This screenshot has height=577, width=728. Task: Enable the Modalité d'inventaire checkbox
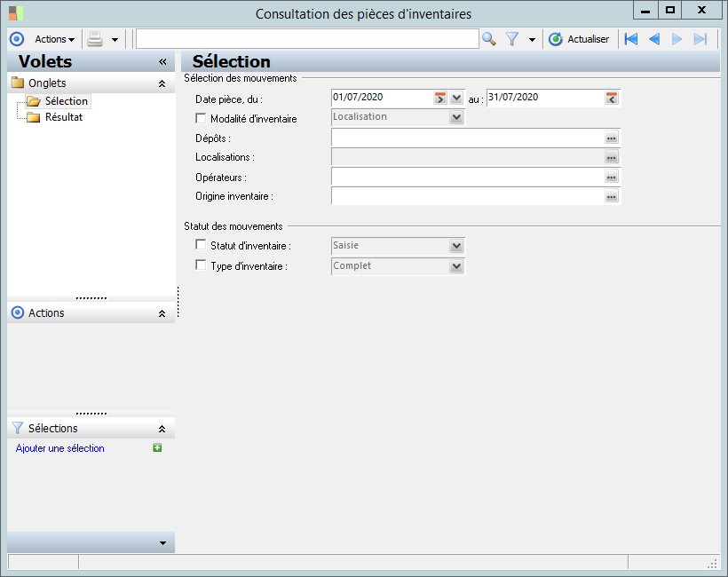[201, 118]
